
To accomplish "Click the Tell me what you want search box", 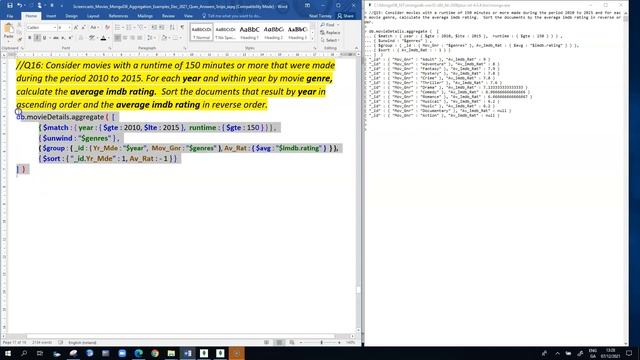I will tap(232, 16).
